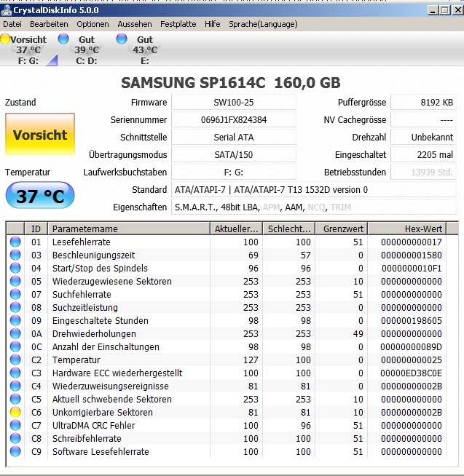The width and height of the screenshot is (464, 476).
Task: Click status orb for 07 Suchfehlerrate
Action: point(15,294)
